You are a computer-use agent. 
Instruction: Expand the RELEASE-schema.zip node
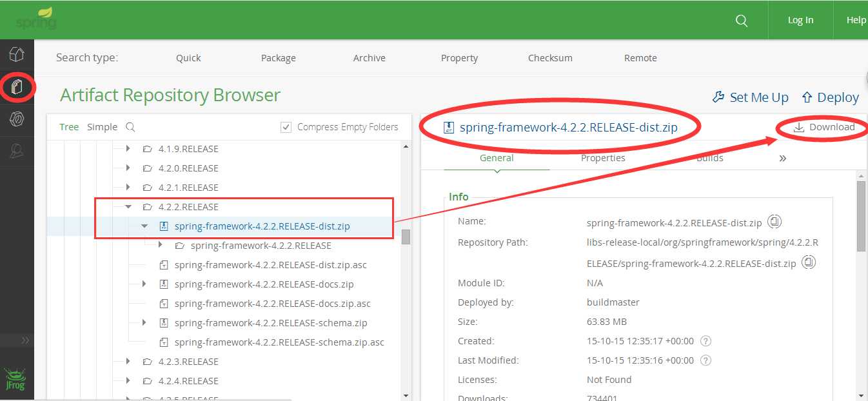click(144, 323)
